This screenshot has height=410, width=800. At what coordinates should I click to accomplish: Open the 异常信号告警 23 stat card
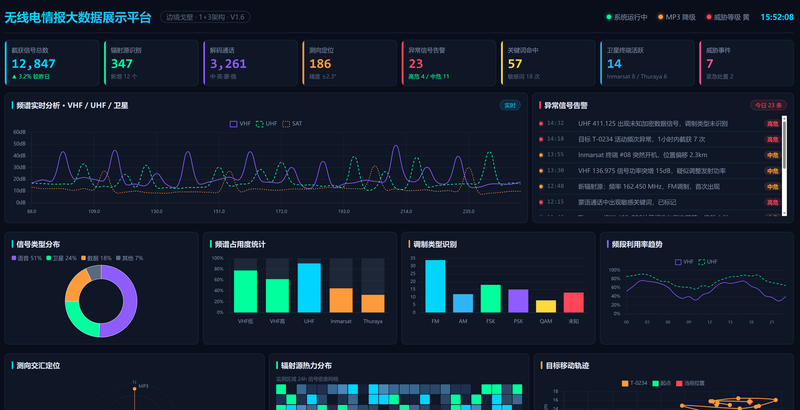449,63
